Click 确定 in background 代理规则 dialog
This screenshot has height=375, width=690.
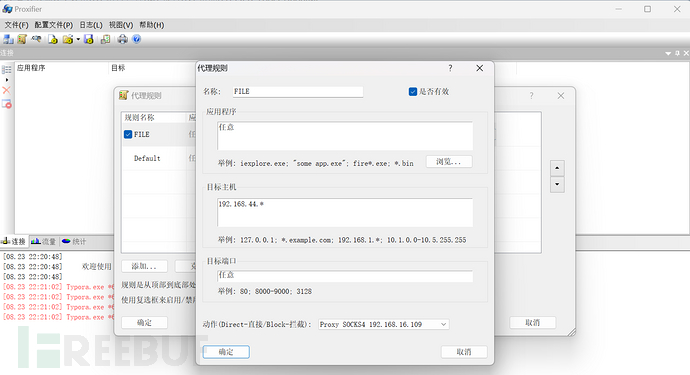click(x=144, y=323)
